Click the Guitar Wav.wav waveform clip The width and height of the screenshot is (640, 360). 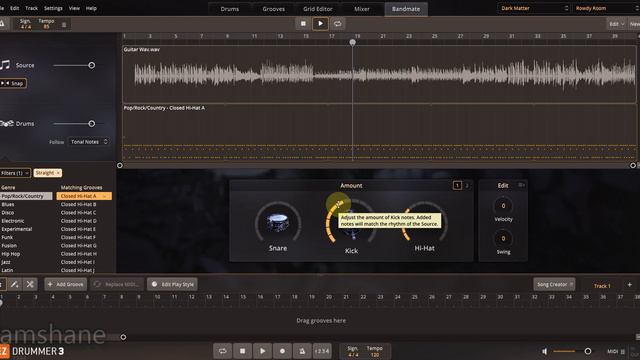pos(379,74)
